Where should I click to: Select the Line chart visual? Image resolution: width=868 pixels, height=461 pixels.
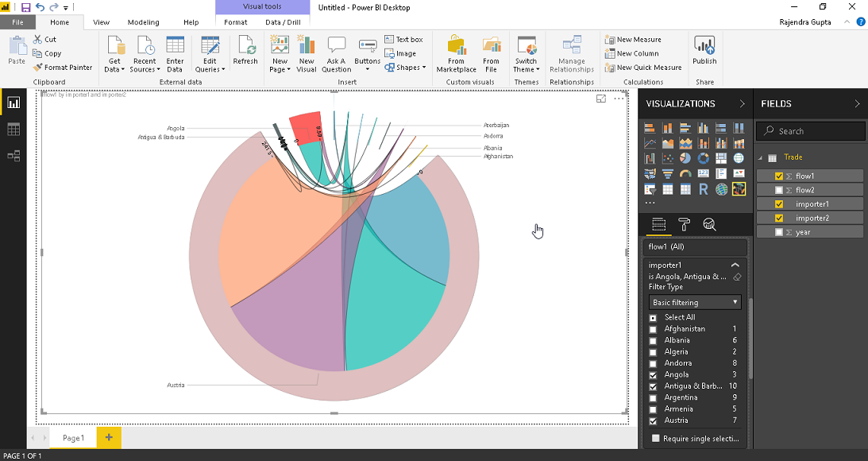650,144
